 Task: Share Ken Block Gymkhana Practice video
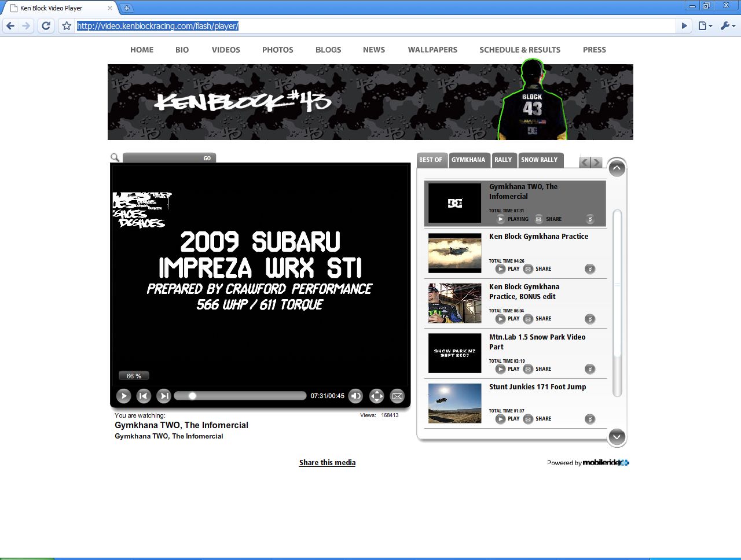pos(528,268)
